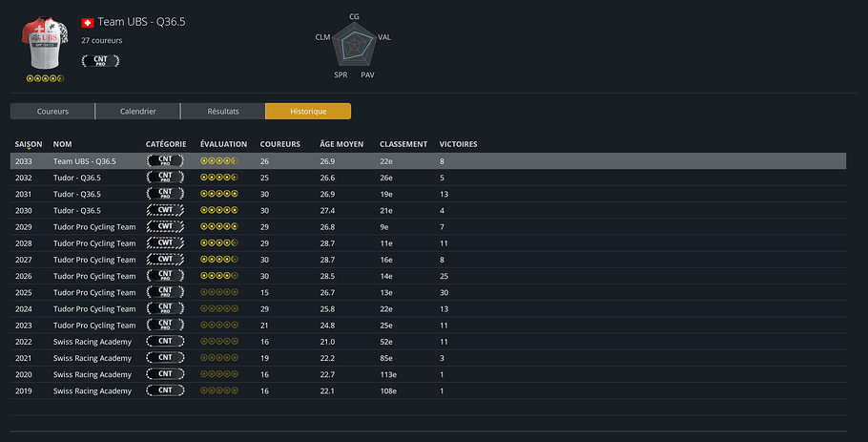The height and width of the screenshot is (442, 868).
Task: Click the CNT badge in the 2022 row
Action: pyautogui.click(x=165, y=341)
